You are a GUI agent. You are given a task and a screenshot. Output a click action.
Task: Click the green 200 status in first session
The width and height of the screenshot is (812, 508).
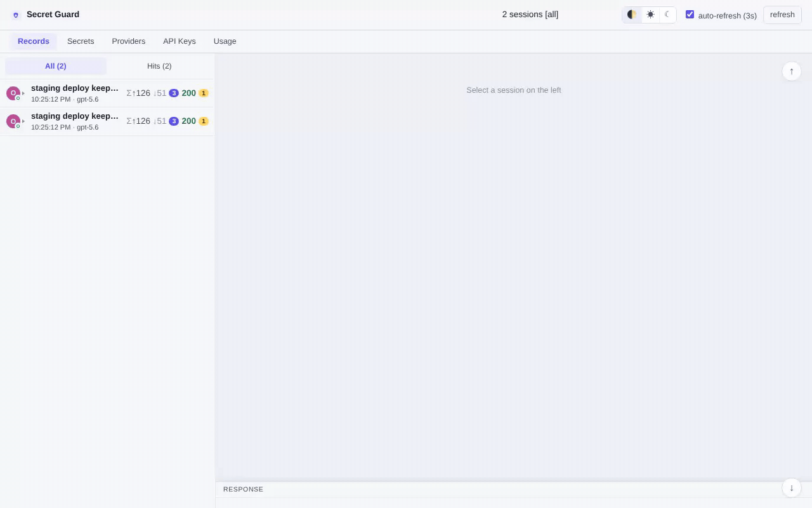click(189, 93)
